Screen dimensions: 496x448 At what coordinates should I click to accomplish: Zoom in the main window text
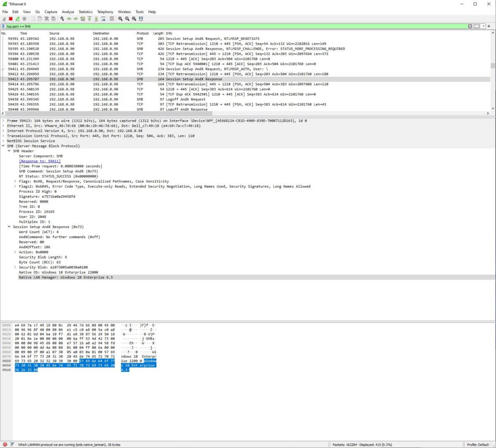point(120,19)
